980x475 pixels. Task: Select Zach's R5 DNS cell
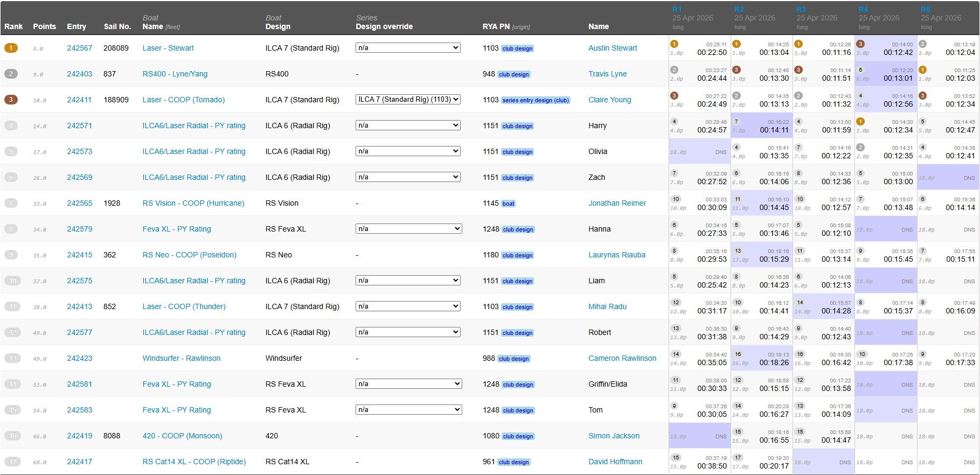point(948,178)
